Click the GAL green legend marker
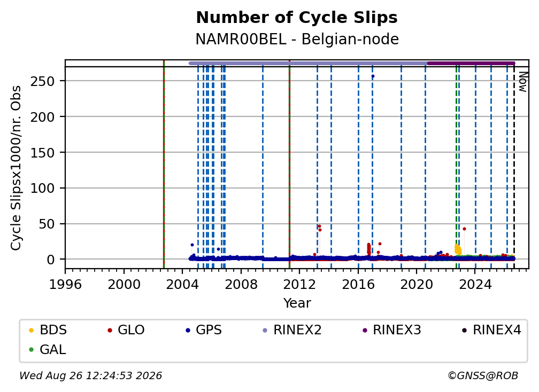This screenshot has height=392, width=539. coord(31,350)
